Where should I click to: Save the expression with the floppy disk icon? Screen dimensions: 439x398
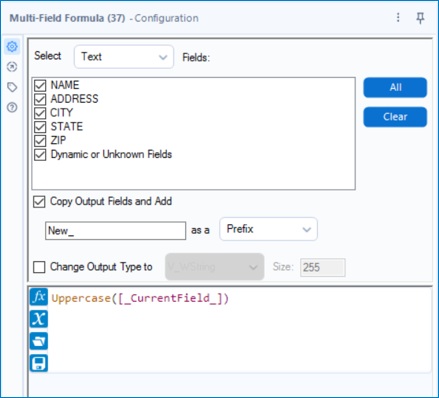click(39, 363)
